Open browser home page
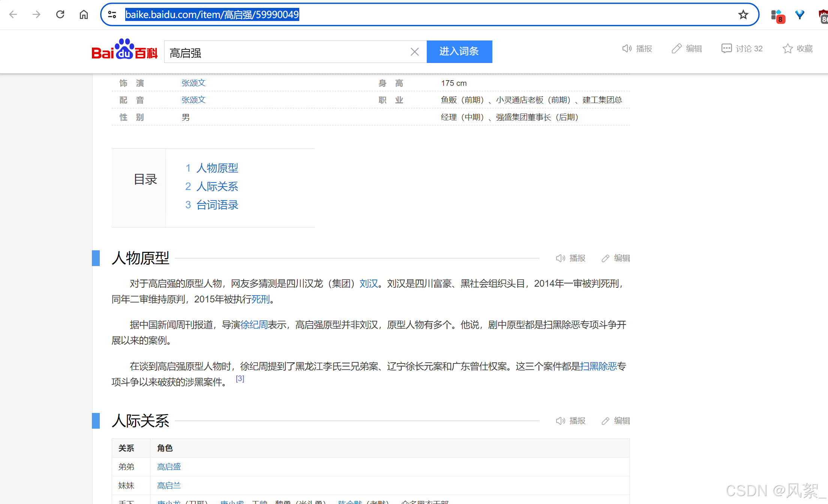 [84, 15]
